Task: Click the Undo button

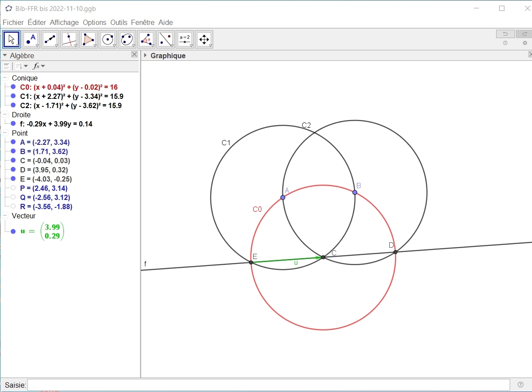Action: [505, 34]
